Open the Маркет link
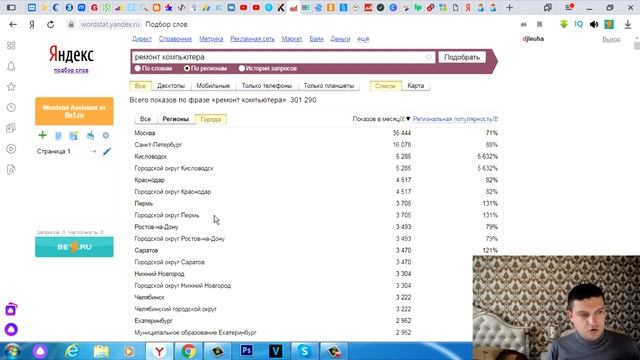 click(292, 39)
